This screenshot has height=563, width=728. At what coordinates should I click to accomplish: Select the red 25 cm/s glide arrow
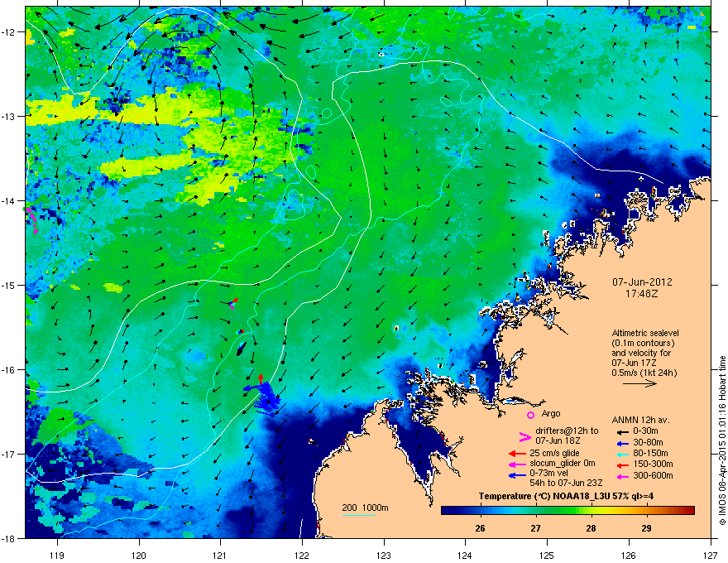pos(517,454)
